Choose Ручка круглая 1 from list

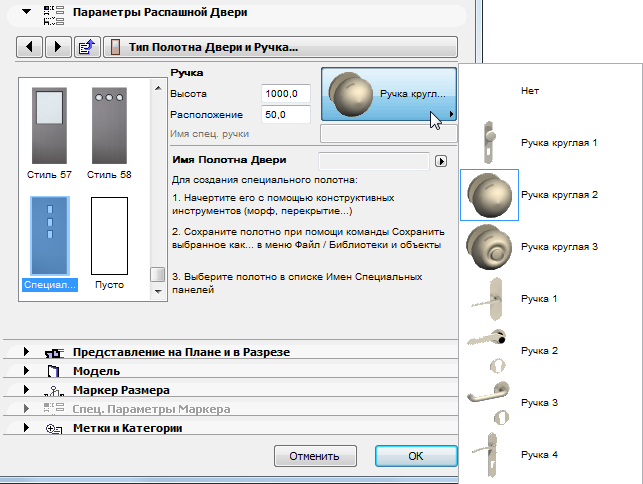point(559,143)
